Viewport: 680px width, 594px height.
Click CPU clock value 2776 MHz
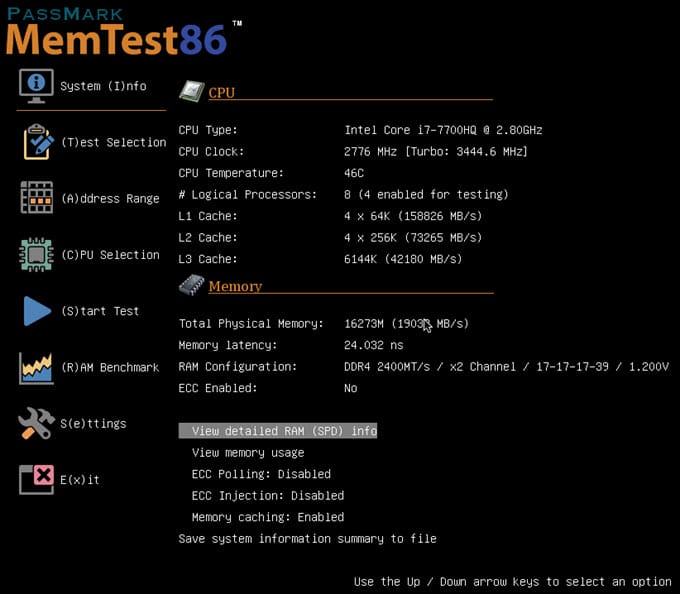(x=435, y=152)
